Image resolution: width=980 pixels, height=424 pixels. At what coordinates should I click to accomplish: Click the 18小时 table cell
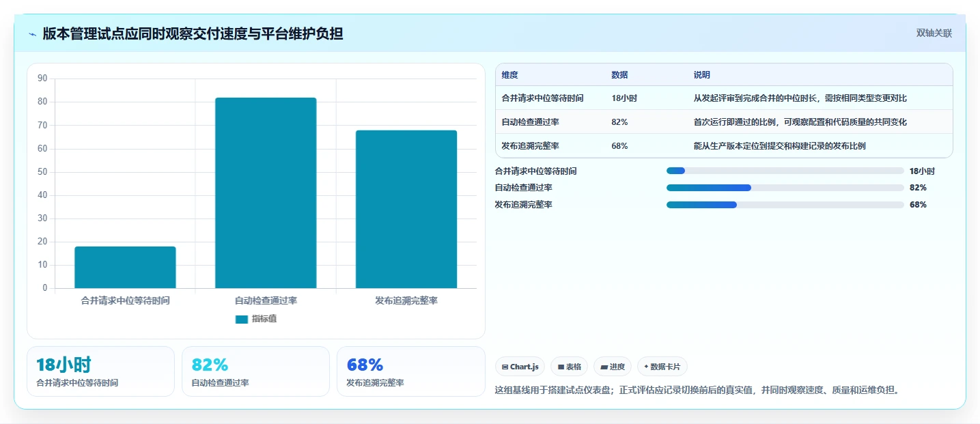pyautogui.click(x=624, y=98)
